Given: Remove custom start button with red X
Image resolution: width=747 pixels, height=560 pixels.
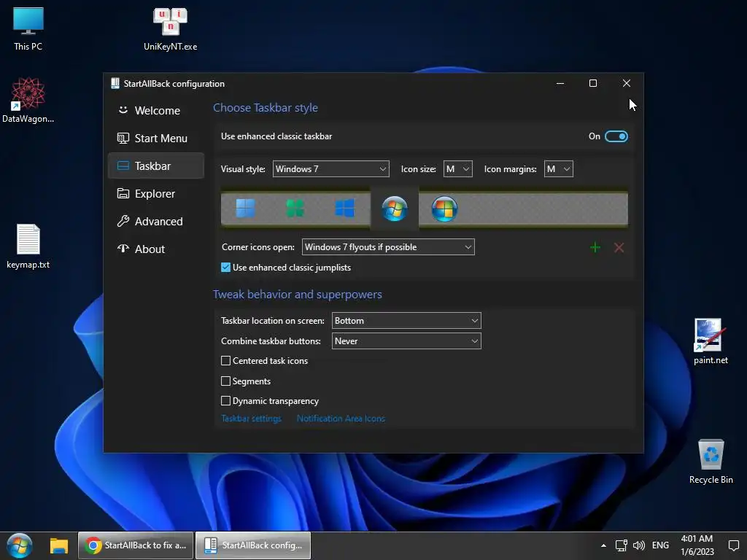Looking at the screenshot, I should pos(619,247).
